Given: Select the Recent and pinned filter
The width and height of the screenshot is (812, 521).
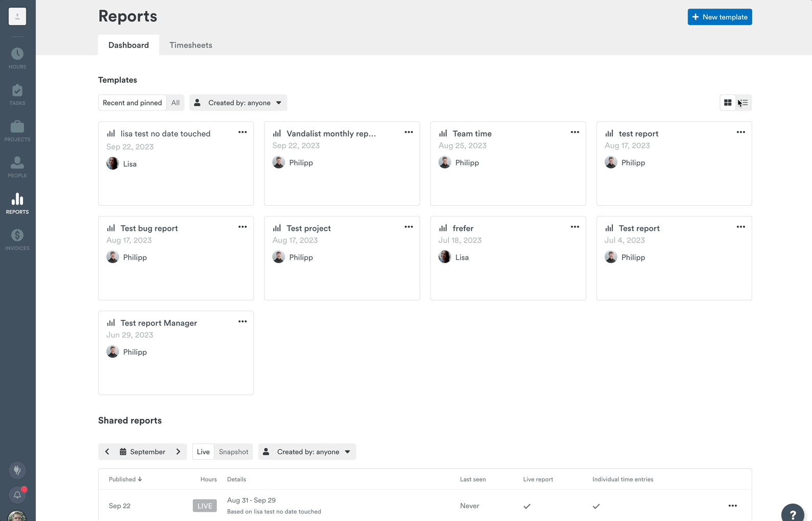Looking at the screenshot, I should 132,103.
